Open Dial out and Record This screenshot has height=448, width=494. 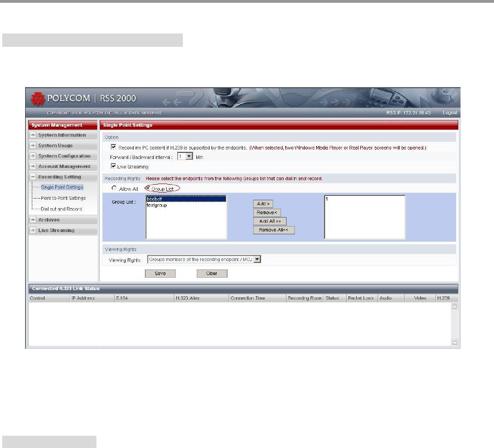[61, 209]
